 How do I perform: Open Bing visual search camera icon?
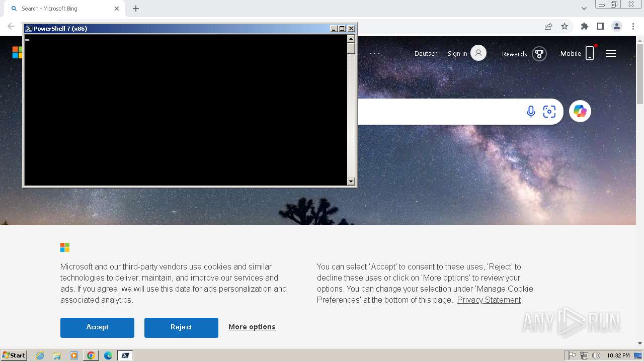click(549, 112)
